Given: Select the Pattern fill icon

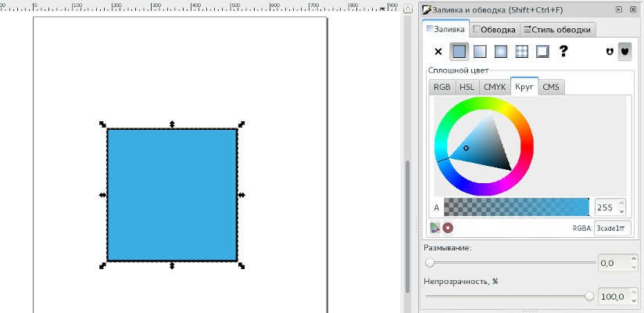Looking at the screenshot, I should click(521, 52).
